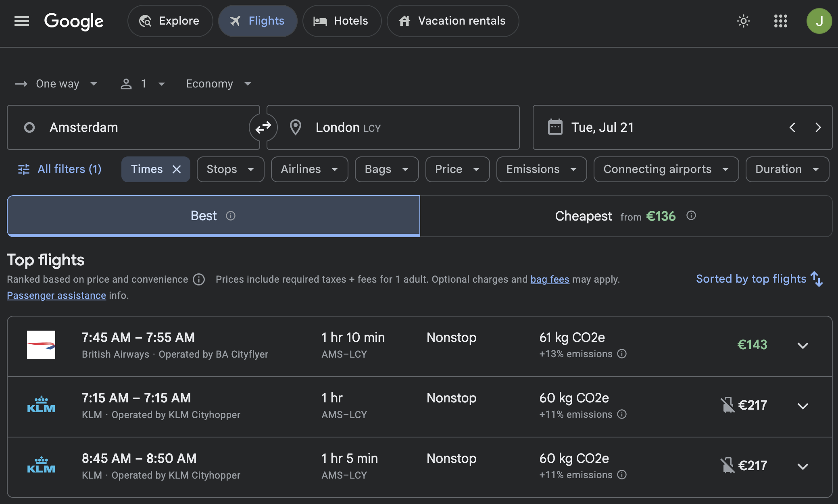Open the Google apps grid
Viewport: 838px width, 504px height.
(x=781, y=21)
